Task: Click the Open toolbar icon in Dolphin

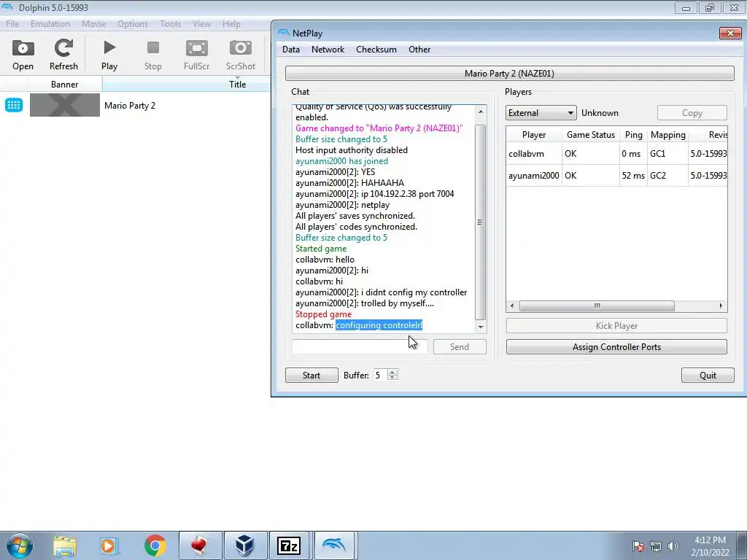Action: [x=23, y=54]
